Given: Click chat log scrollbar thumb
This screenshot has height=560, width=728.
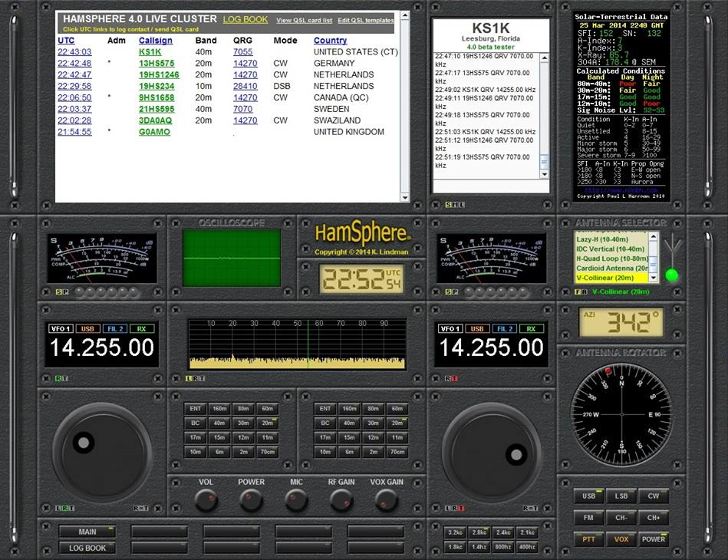Looking at the screenshot, I should (x=544, y=162).
